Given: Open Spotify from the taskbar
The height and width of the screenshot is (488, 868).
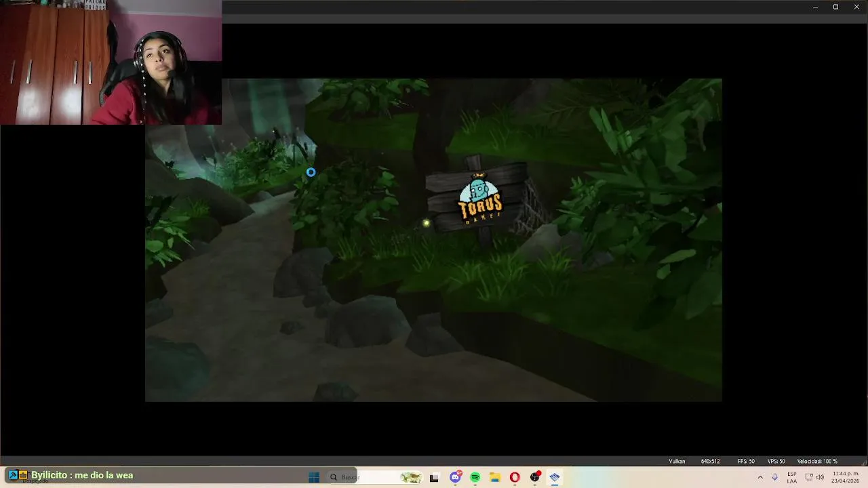Looking at the screenshot, I should coord(475,477).
